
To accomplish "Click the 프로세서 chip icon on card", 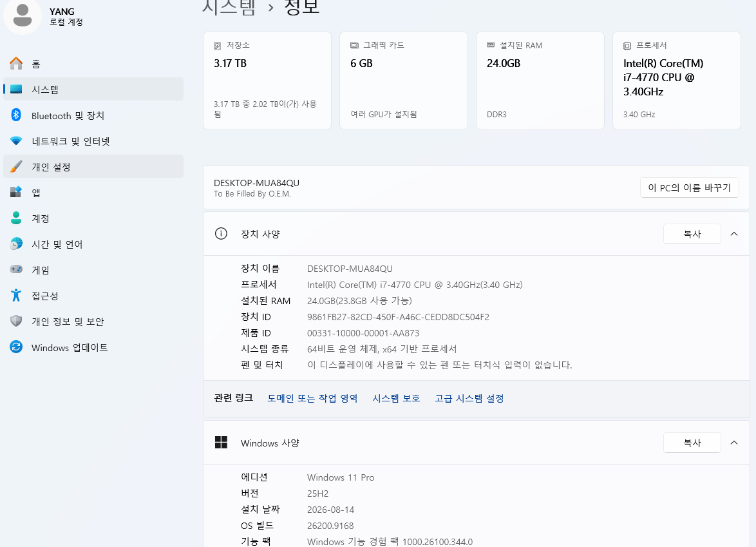I will [x=627, y=46].
